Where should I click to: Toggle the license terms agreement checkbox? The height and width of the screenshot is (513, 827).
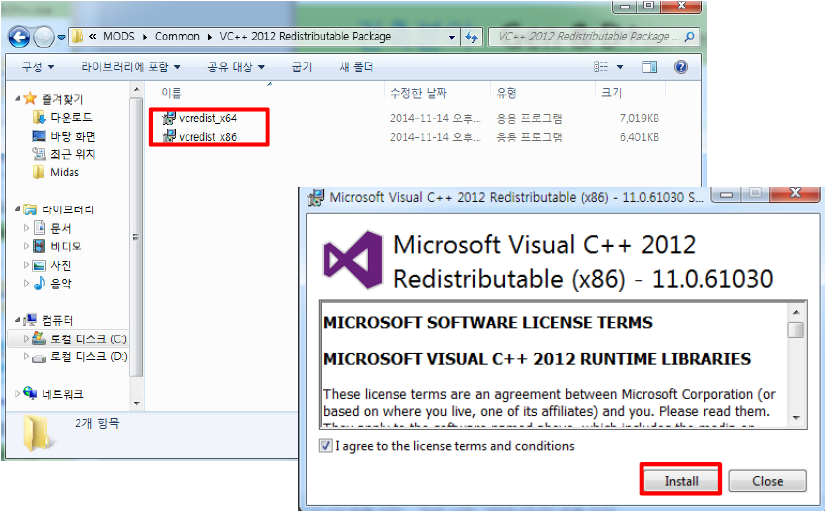point(325,446)
